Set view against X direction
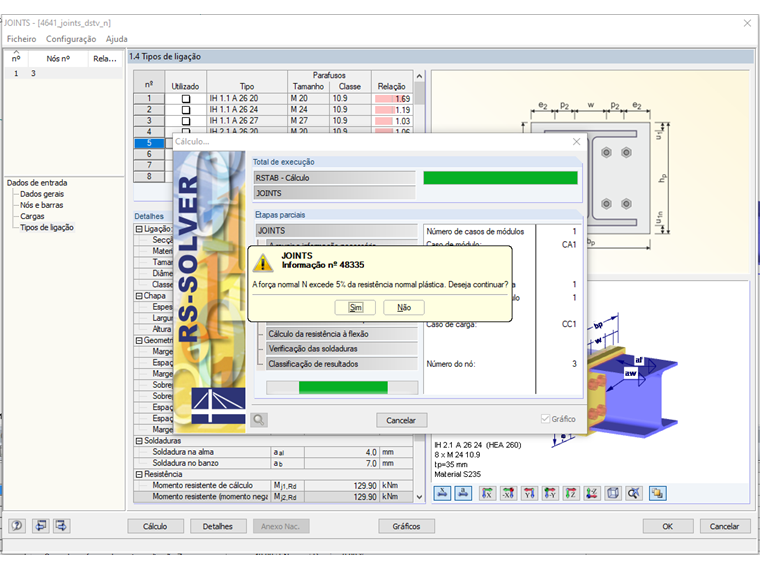Viewport: 760px width, 570px height. (508, 493)
